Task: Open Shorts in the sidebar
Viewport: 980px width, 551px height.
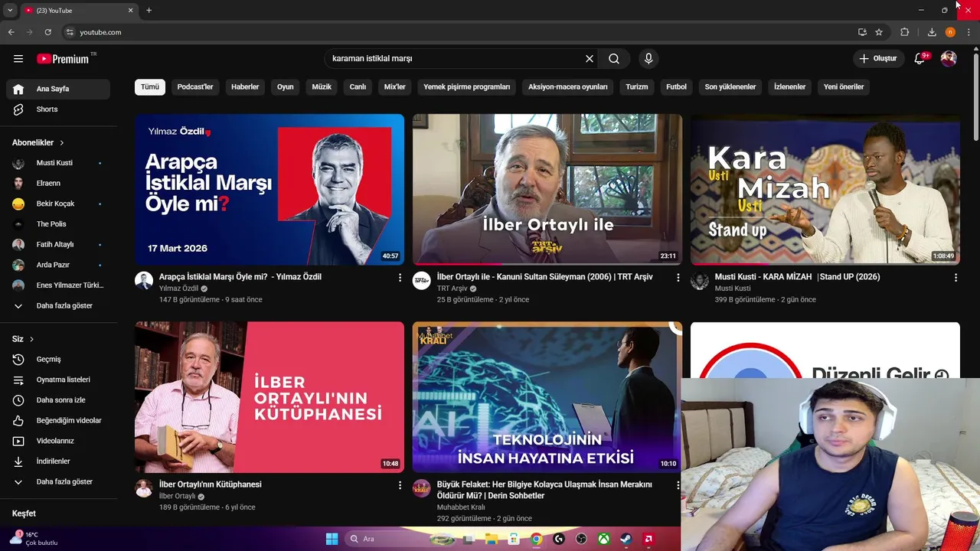Action: (58, 109)
